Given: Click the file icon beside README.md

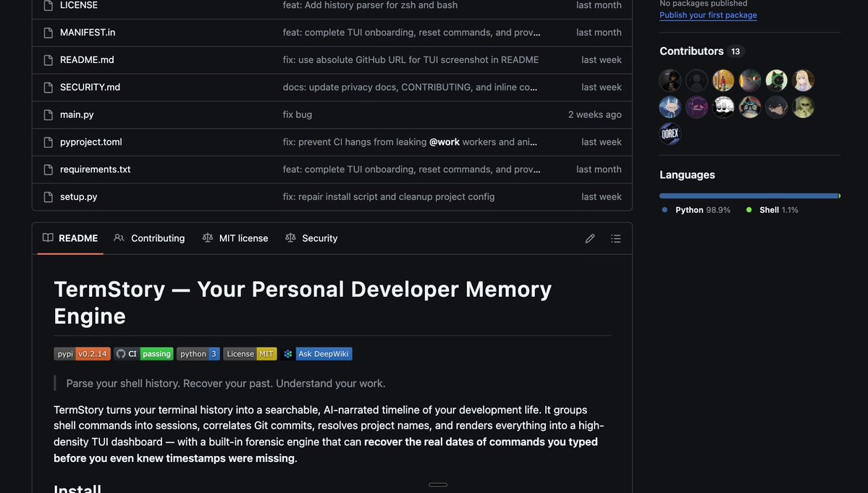Looking at the screenshot, I should coord(49,60).
